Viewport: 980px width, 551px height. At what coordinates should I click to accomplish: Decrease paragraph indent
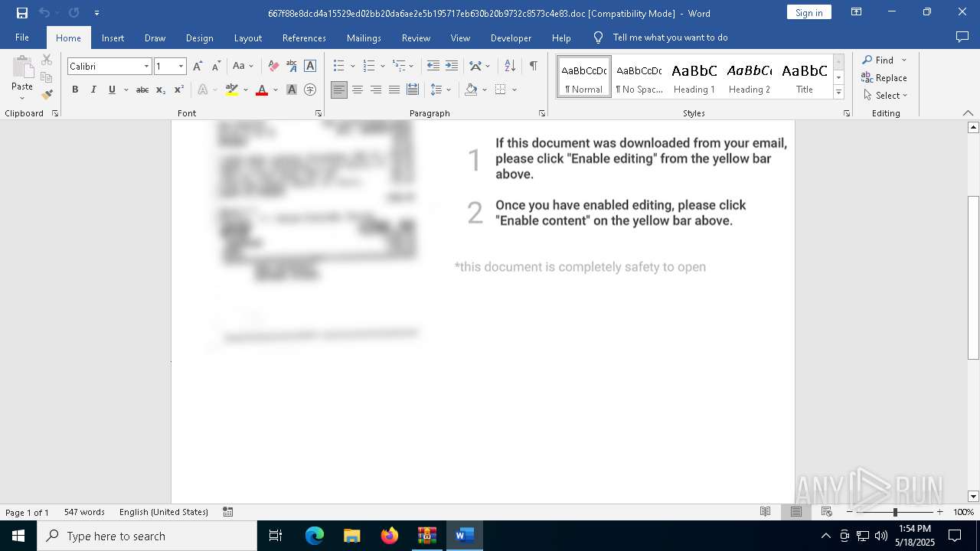(x=433, y=67)
